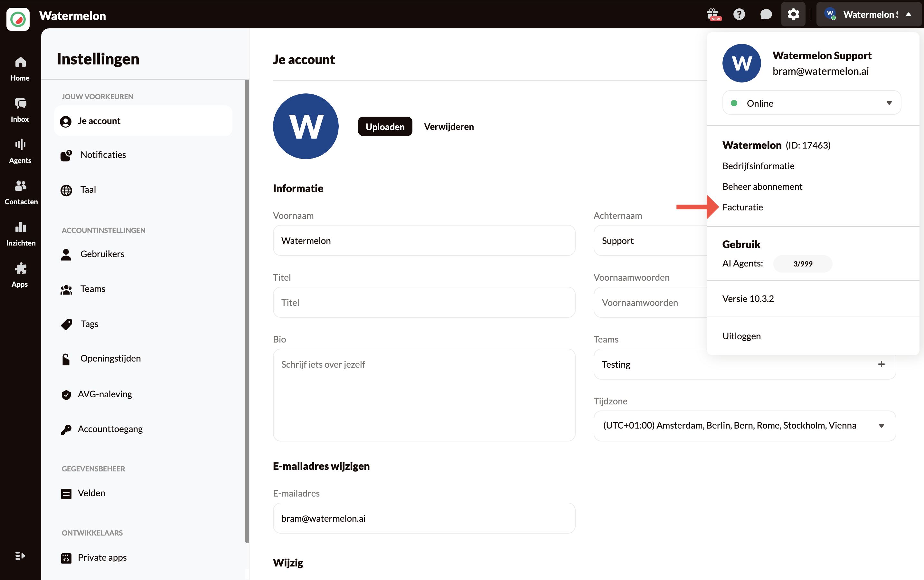Viewport: 924px width, 580px height.
Task: Open the chat bubble icon in top bar
Action: [766, 15]
